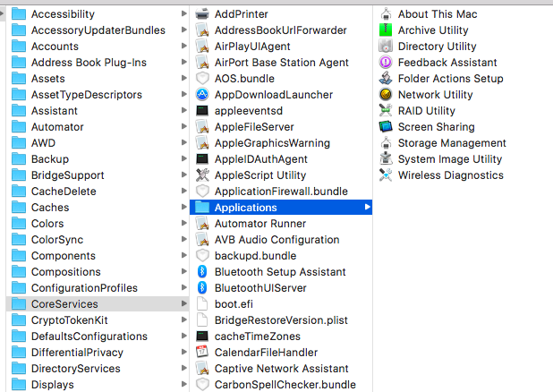553x392 pixels.
Task: Click the RAID Utility icon
Action: click(386, 111)
